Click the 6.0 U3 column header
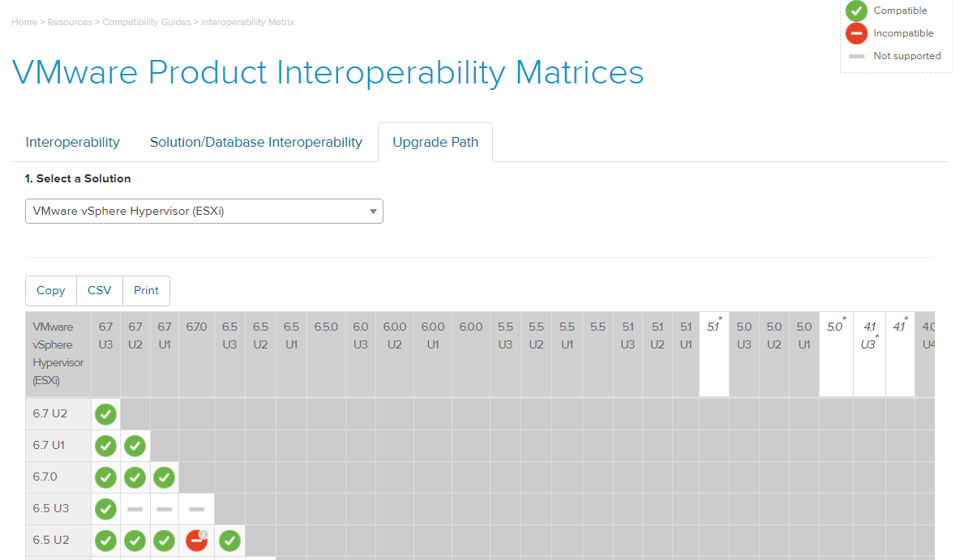Screen dimensions: 964x560 [361, 354]
